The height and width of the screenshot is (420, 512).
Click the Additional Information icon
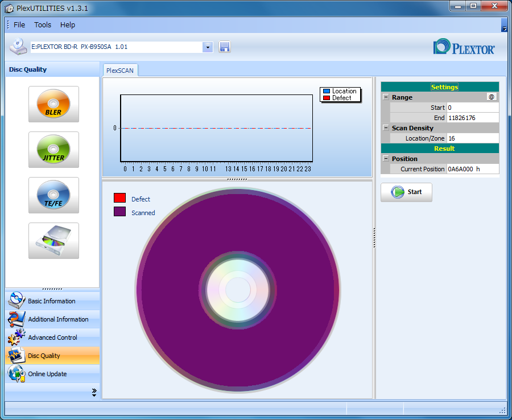[x=16, y=319]
